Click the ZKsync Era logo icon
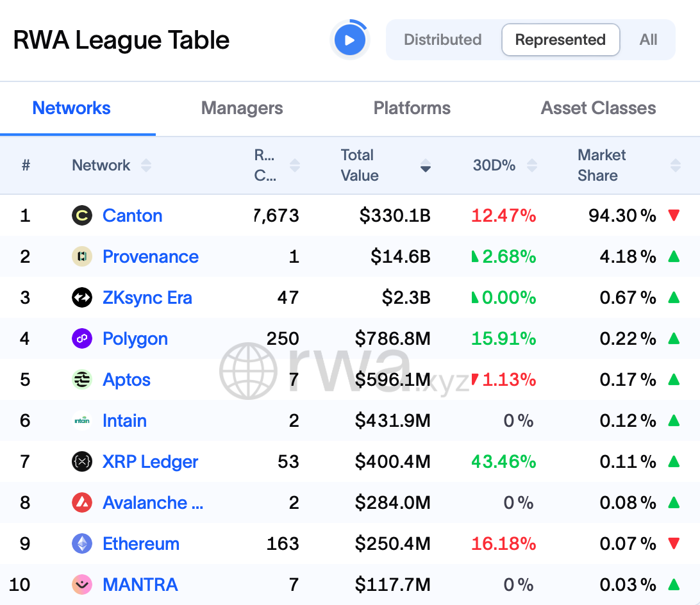 [82, 297]
